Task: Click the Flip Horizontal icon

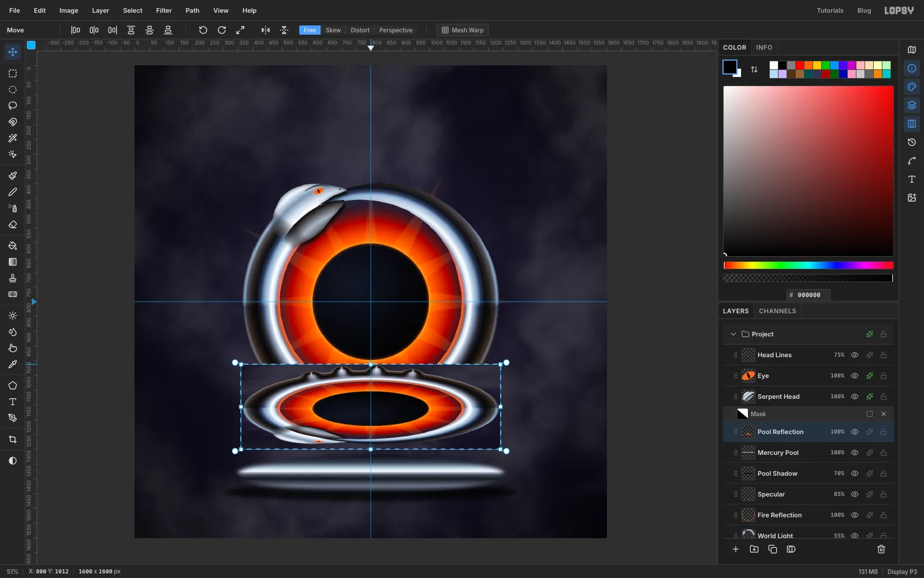Action: pyautogui.click(x=266, y=30)
